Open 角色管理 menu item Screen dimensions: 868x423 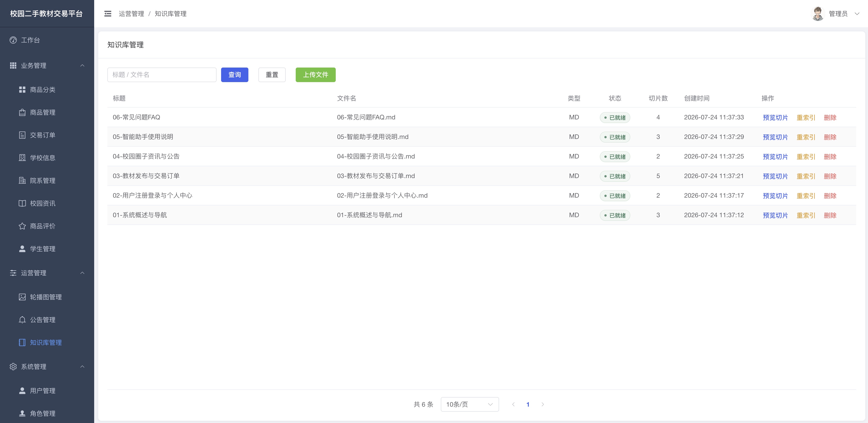(47, 413)
